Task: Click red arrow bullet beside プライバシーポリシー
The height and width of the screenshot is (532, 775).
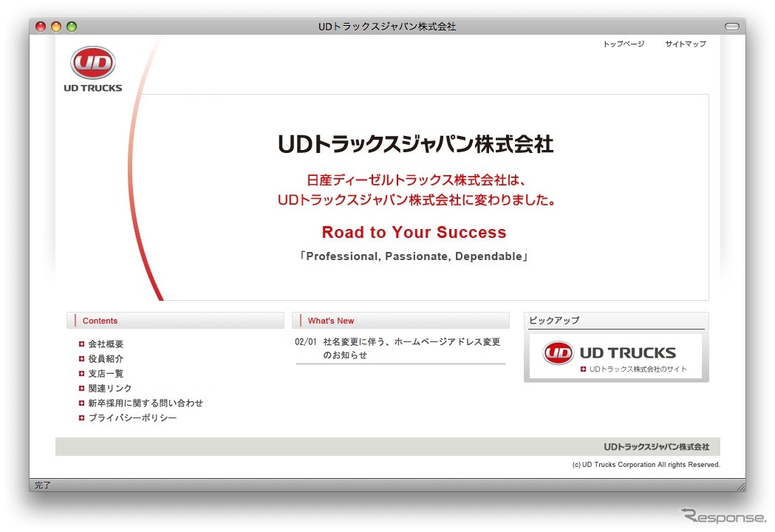Action: click(81, 417)
